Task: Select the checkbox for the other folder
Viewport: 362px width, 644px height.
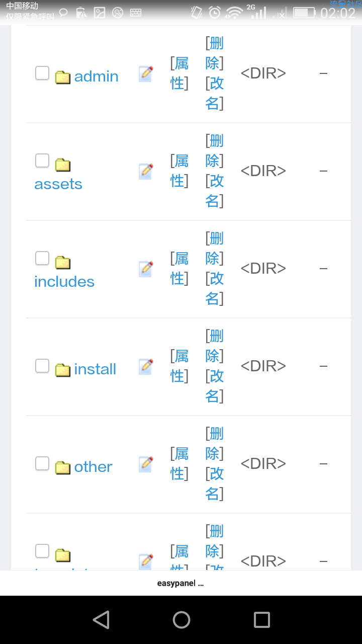Action: coord(42,463)
